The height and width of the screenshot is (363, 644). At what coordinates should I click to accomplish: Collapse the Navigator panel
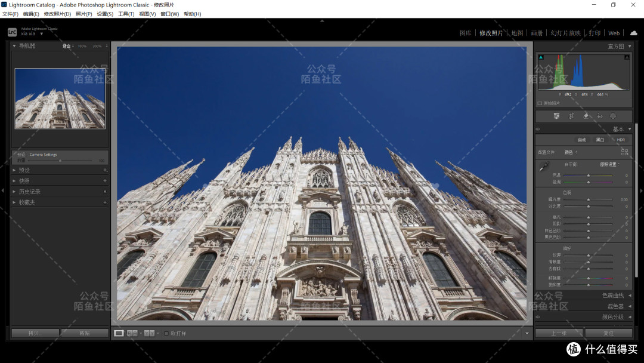point(14,46)
